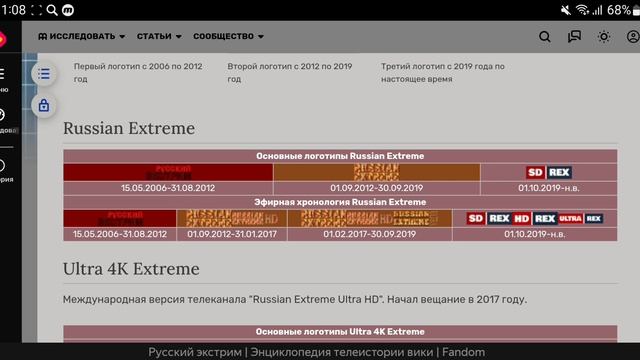
Task: Open the table of contents list icon
Action: coord(44,74)
